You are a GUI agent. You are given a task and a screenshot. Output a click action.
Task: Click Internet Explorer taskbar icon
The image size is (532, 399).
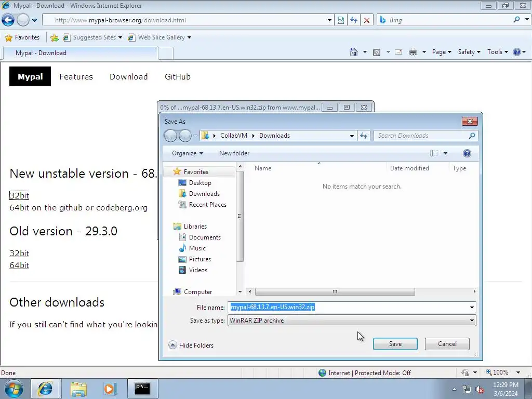coord(45,389)
